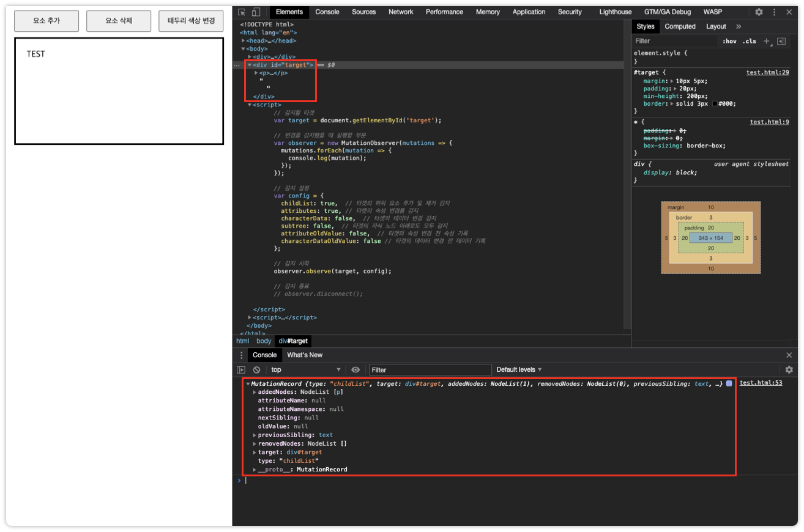The image size is (804, 532).
Task: Open the WASP tab
Action: pyautogui.click(x=713, y=12)
